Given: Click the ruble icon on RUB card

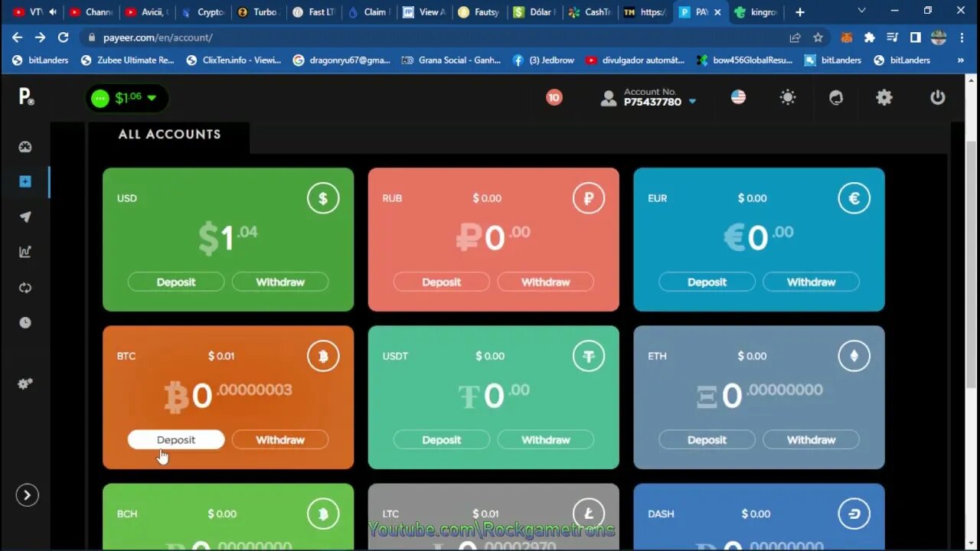Looking at the screenshot, I should click(589, 198).
